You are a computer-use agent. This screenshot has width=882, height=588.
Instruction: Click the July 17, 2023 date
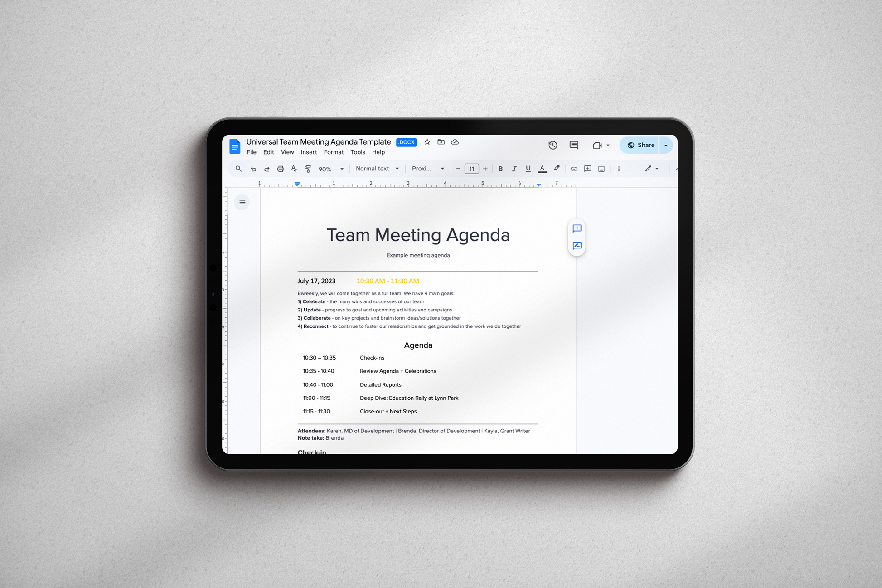316,281
